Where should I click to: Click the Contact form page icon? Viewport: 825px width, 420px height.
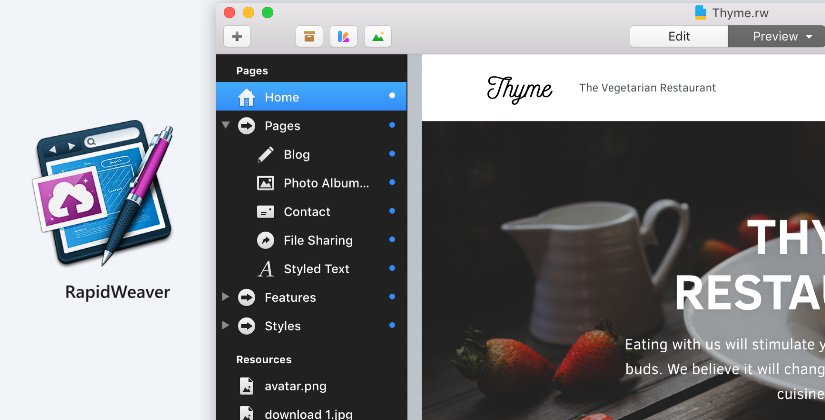(265, 212)
